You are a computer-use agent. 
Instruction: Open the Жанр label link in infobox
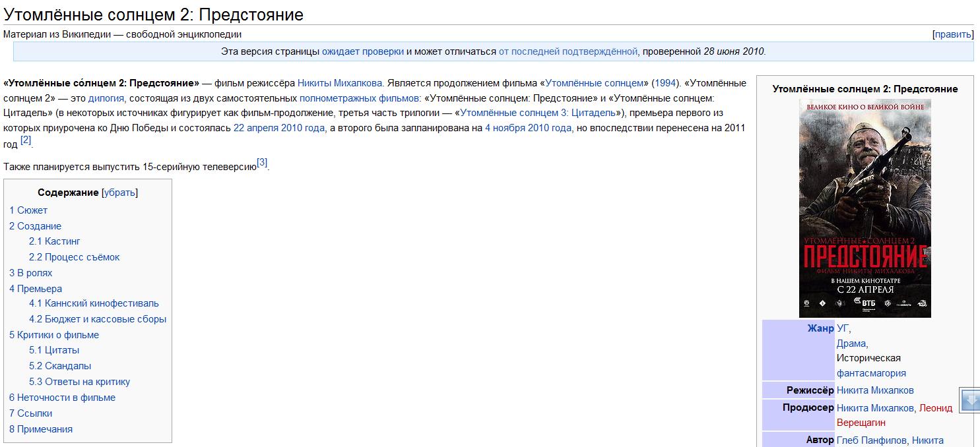820,328
